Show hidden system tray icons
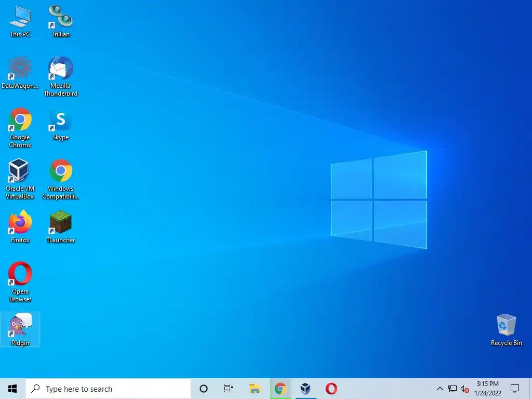 (x=440, y=389)
